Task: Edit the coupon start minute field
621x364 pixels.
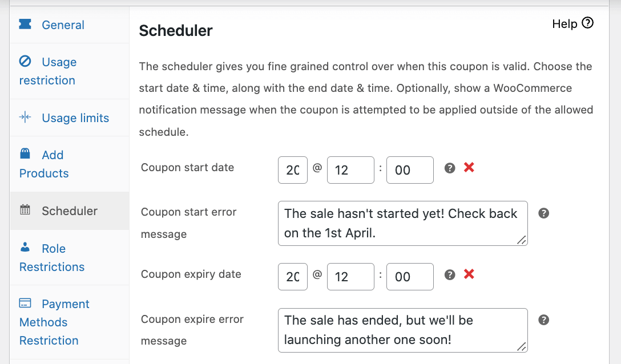Action: coord(410,170)
